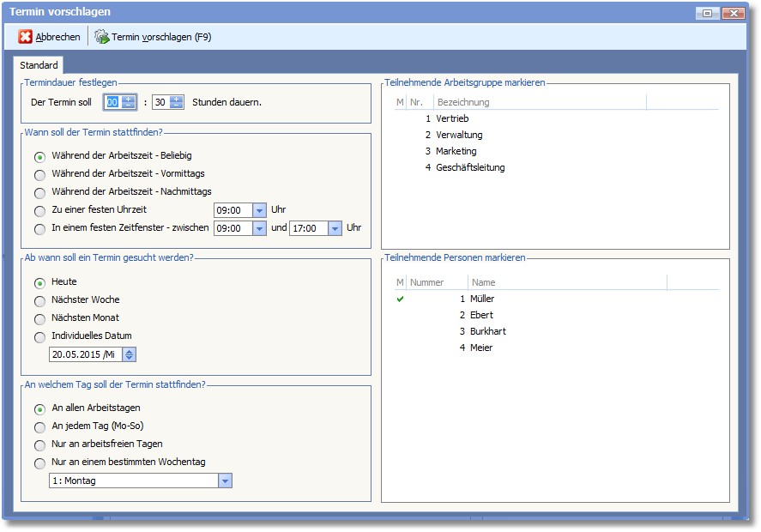
Task: Click green checkmark next to Müller
Action: (x=400, y=299)
